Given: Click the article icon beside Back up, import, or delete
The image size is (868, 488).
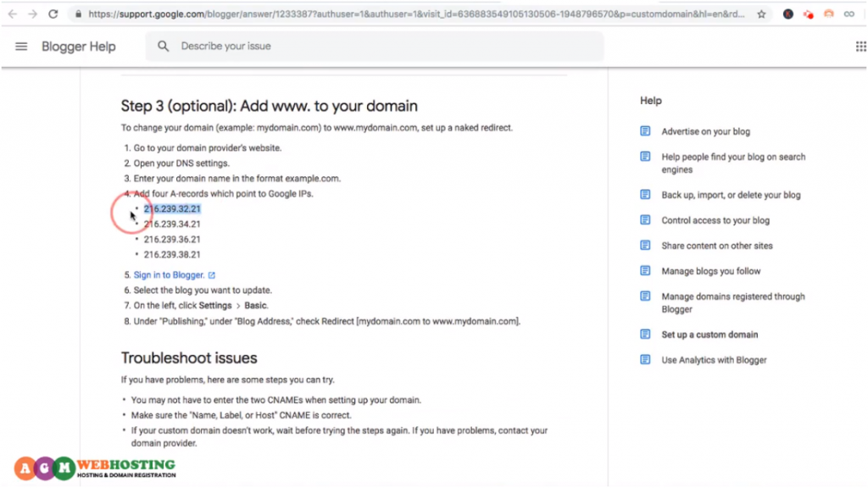Looking at the screenshot, I should tap(645, 195).
